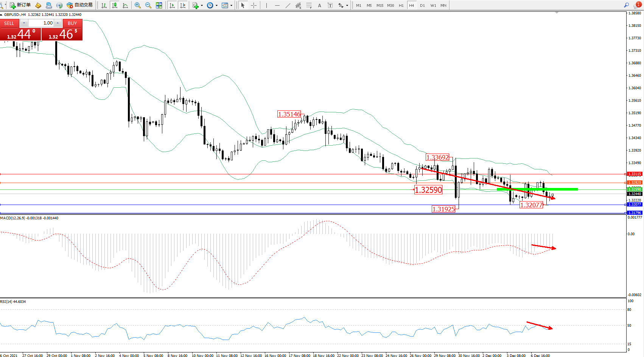
Task: Switch chart to bar chart display
Action: click(104, 5)
